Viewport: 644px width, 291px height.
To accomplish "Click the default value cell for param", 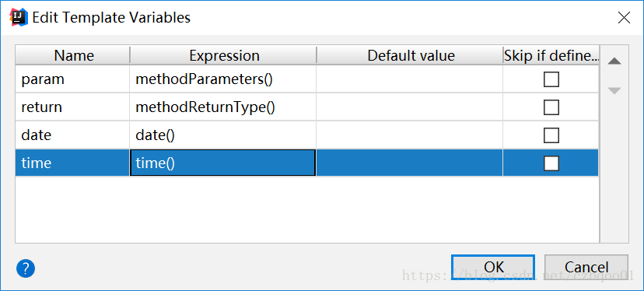I will tap(409, 79).
